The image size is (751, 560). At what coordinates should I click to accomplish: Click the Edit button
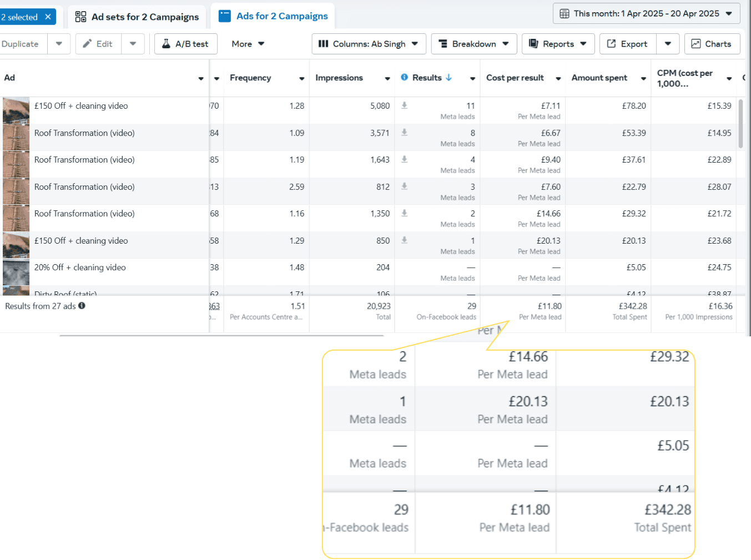98,44
